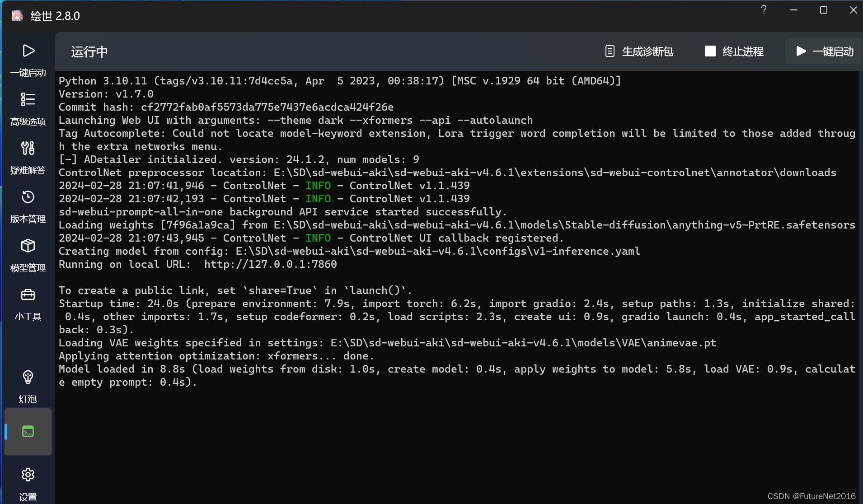Click the 21:07:41,946 ControlNet INFO line
The image size is (863, 504).
[x=264, y=186]
